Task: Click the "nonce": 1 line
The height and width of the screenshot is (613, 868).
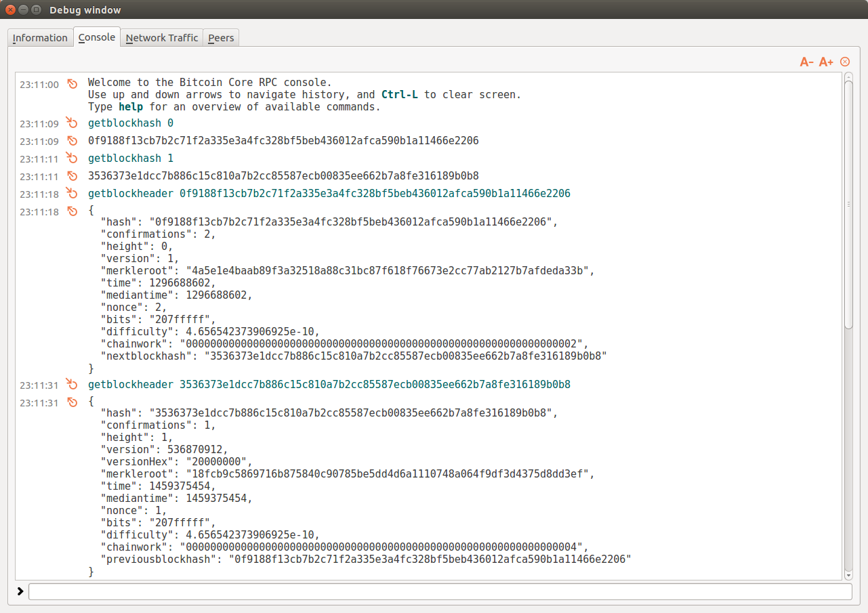Action: [133, 511]
